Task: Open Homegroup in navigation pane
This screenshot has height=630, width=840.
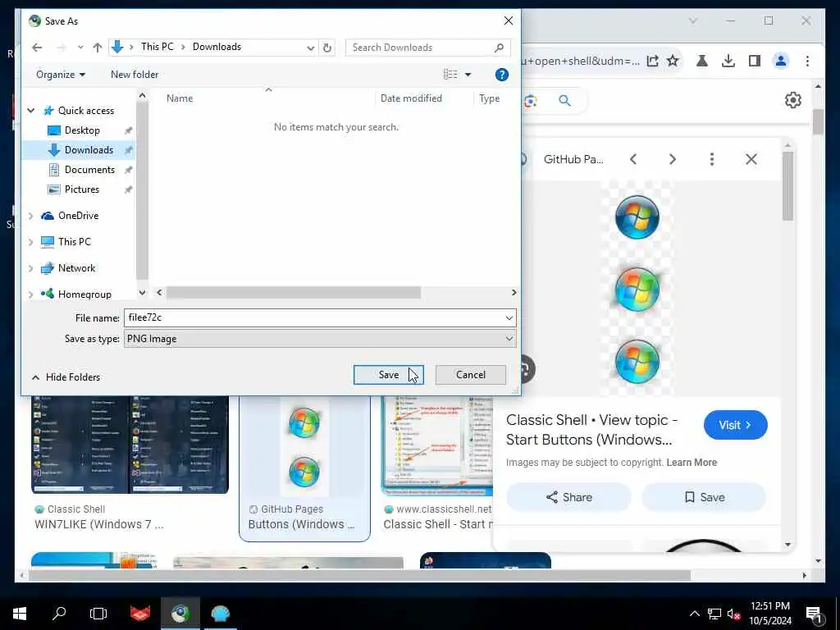Action: 84,294
